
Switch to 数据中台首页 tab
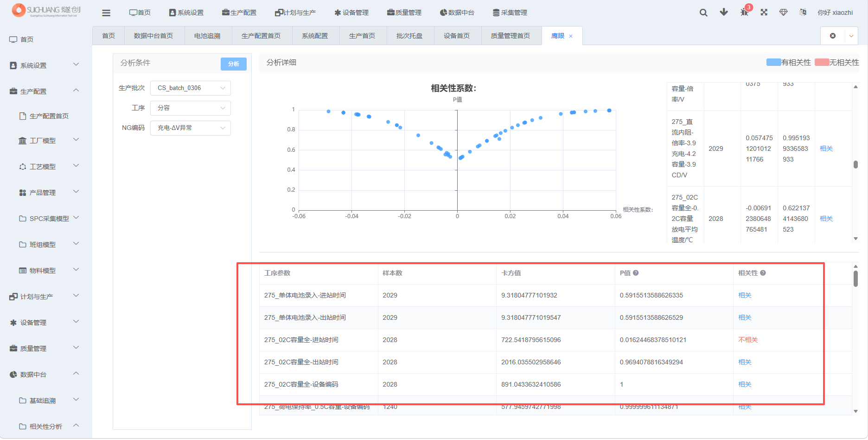click(x=153, y=36)
